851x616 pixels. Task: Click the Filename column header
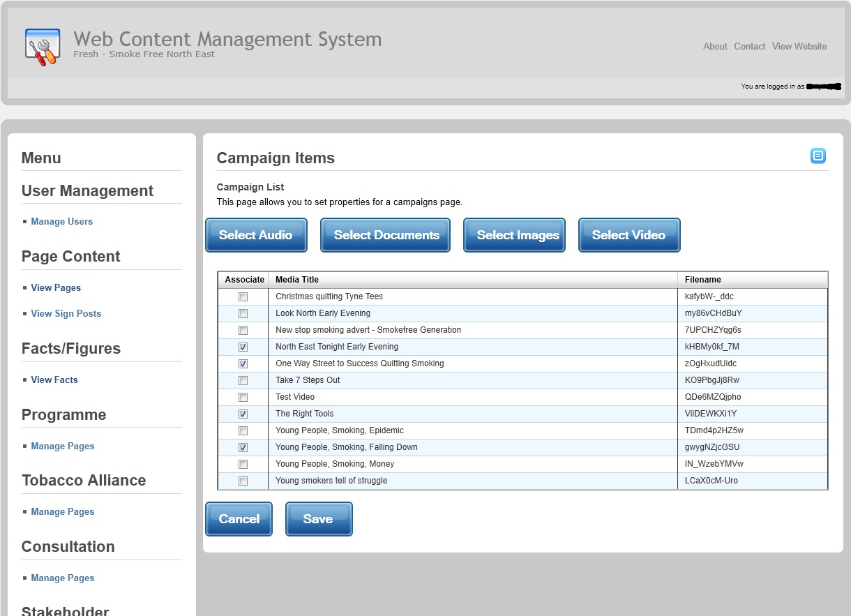[x=753, y=280]
